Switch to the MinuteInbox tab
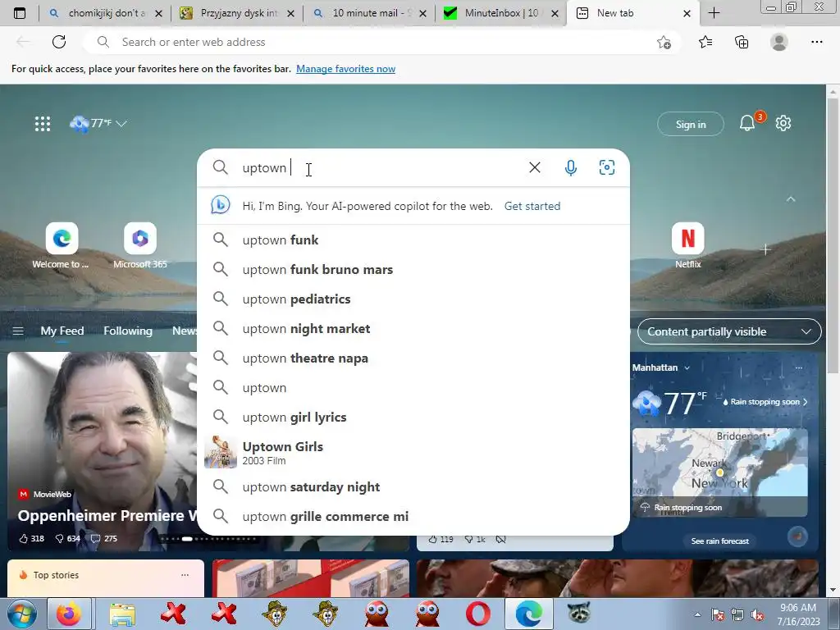Screen dimensions: 840x630 pyautogui.click(x=501, y=13)
